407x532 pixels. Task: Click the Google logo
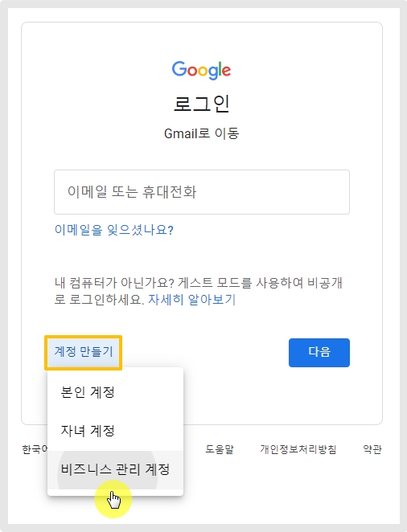coord(201,70)
